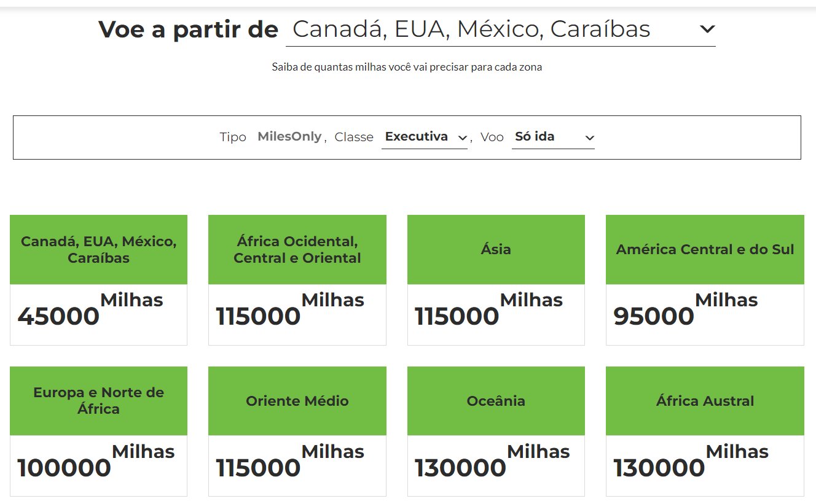Click the Oceânia zone header
The height and width of the screenshot is (504, 816).
coord(496,401)
